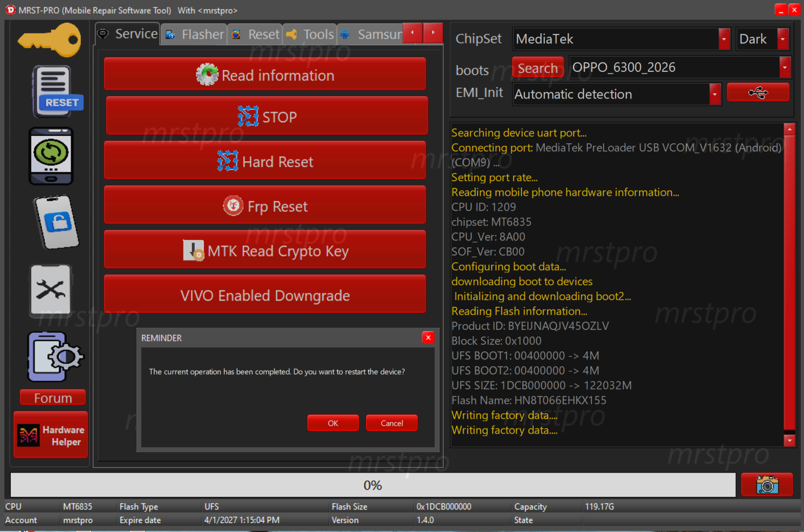This screenshot has height=532, width=804.
Task: Open the EMI_Init Automatic detection dropdown
Action: 715,94
